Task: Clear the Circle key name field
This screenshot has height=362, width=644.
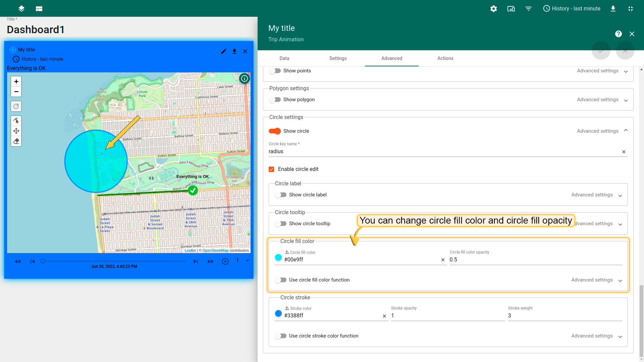Action: click(624, 152)
